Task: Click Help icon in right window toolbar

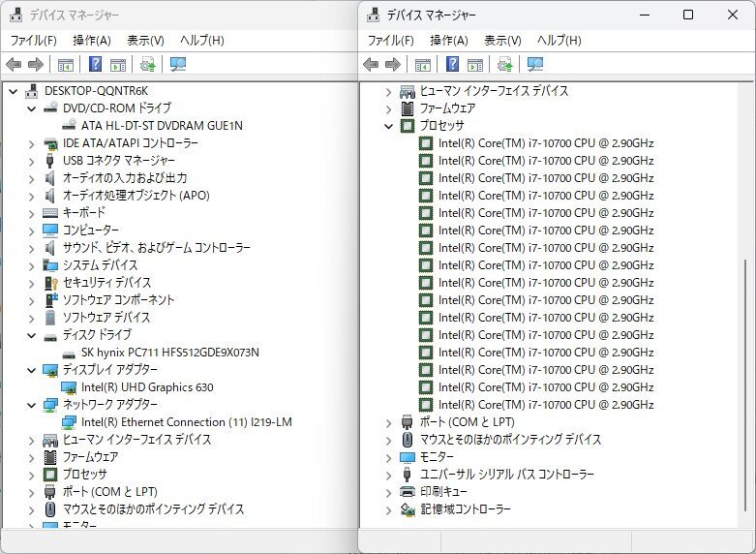Action: pyautogui.click(x=453, y=64)
